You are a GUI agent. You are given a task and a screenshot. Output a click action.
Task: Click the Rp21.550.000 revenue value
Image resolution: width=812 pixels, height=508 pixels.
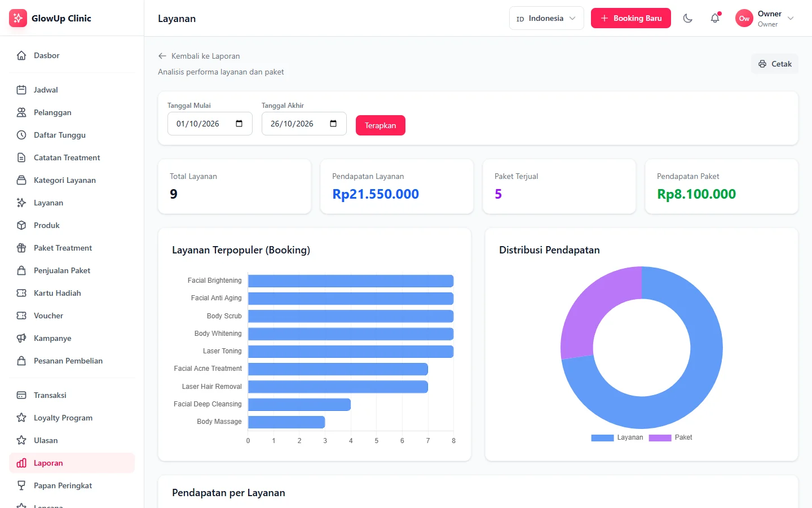tap(376, 194)
